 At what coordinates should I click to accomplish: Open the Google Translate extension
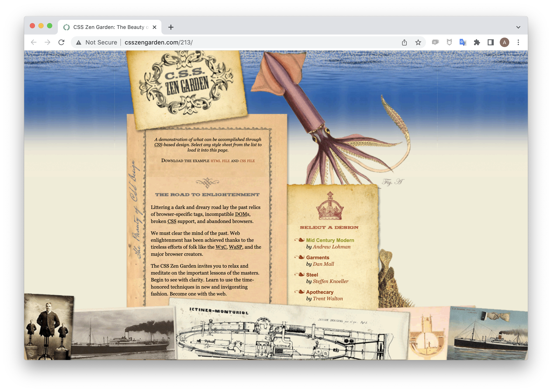463,43
